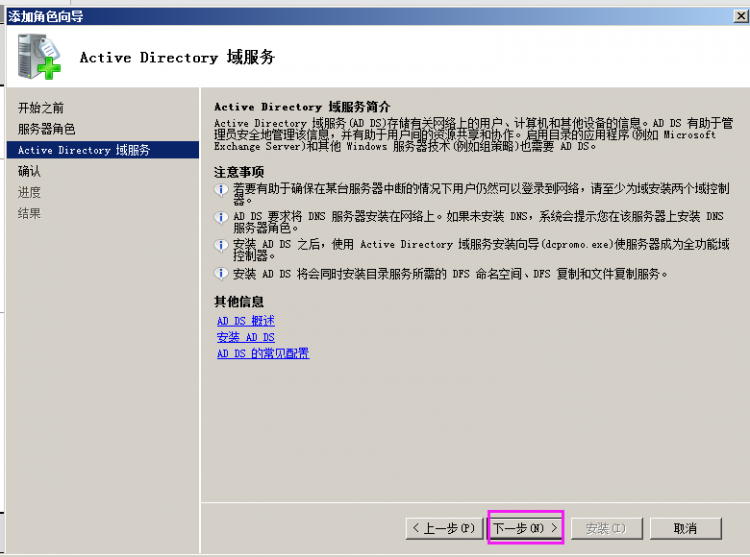This screenshot has width=750, height=557.
Task: Go back with 上一步(P) button
Action: [444, 528]
